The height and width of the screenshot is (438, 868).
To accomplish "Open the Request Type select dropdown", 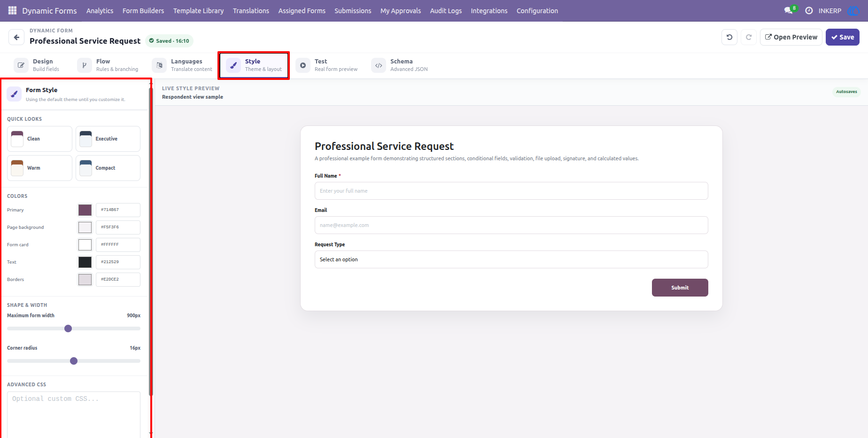I will (511, 259).
